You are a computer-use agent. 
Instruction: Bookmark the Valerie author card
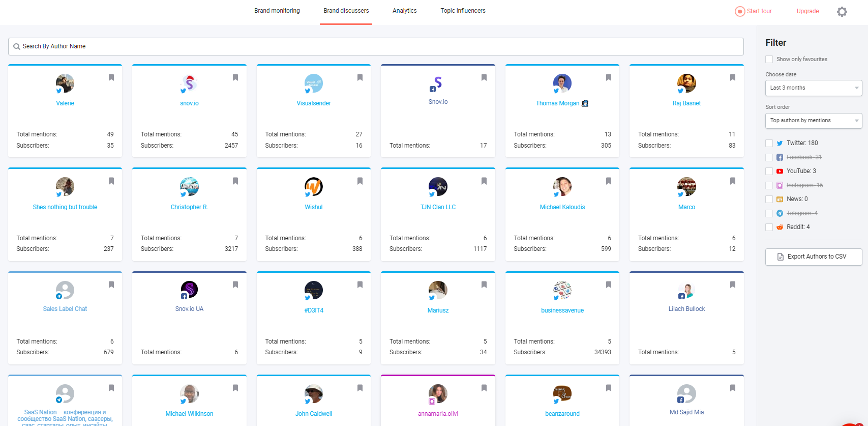[111, 77]
